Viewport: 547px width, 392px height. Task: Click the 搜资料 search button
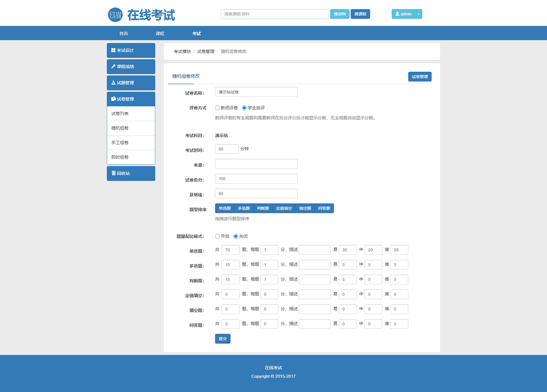(340, 14)
